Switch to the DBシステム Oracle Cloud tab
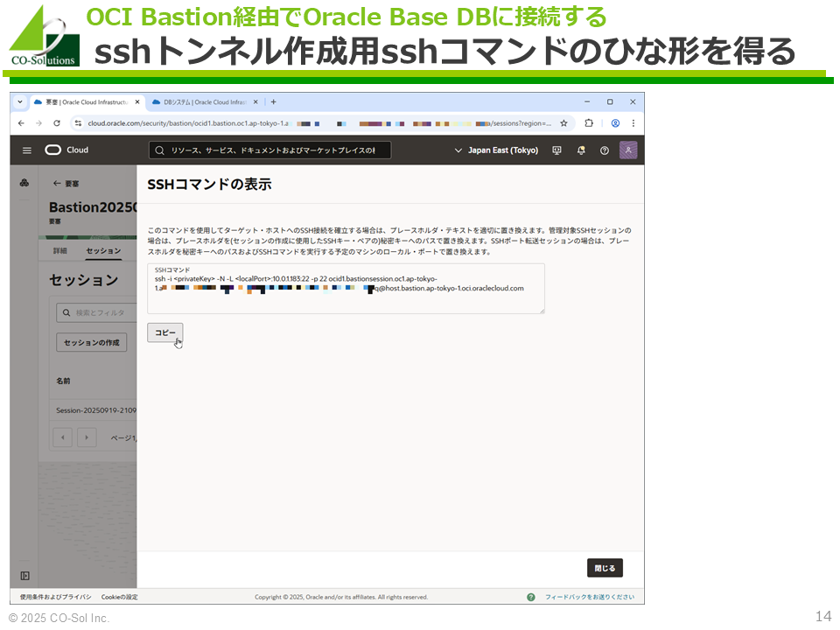The height and width of the screenshot is (630, 840). click(x=205, y=101)
